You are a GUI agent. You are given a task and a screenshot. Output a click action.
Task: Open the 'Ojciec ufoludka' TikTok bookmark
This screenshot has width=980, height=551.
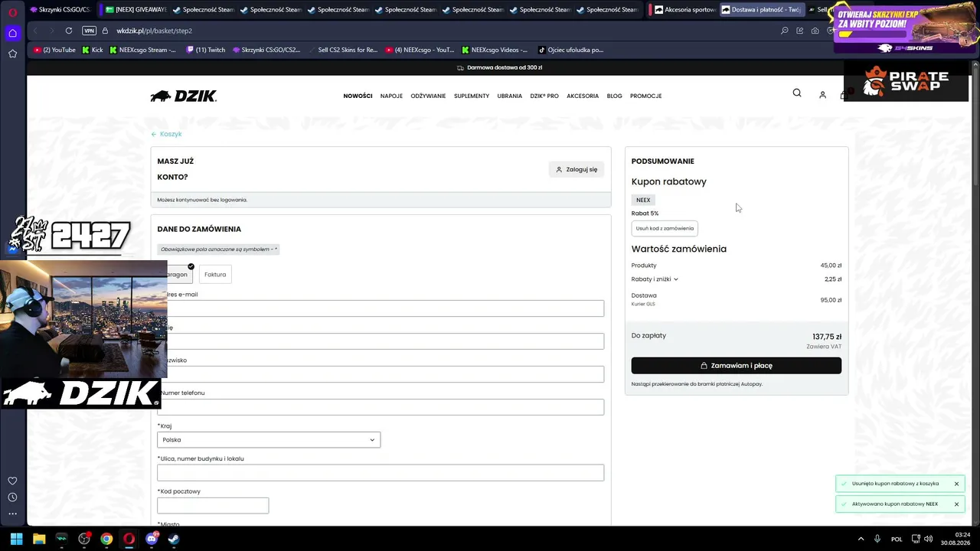[571, 50]
